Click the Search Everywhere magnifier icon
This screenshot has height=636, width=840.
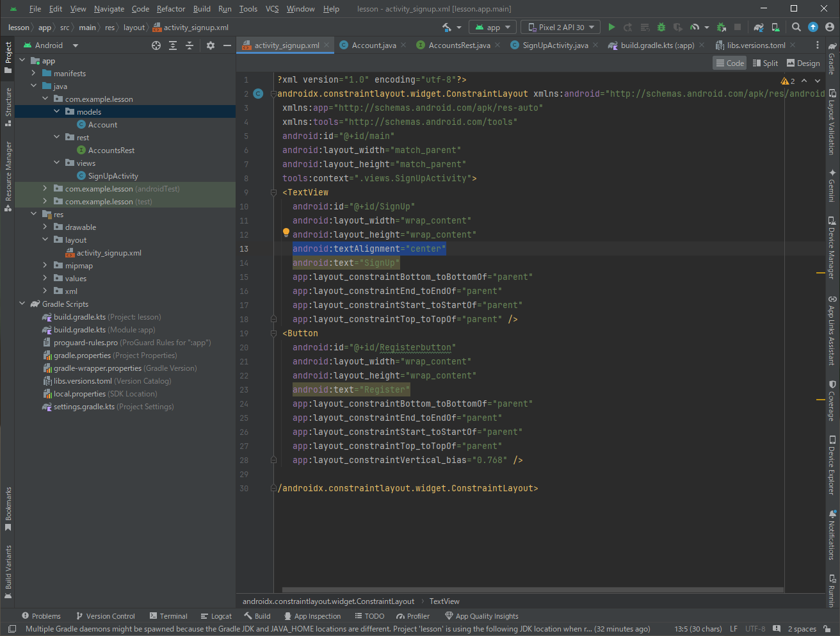(x=796, y=27)
